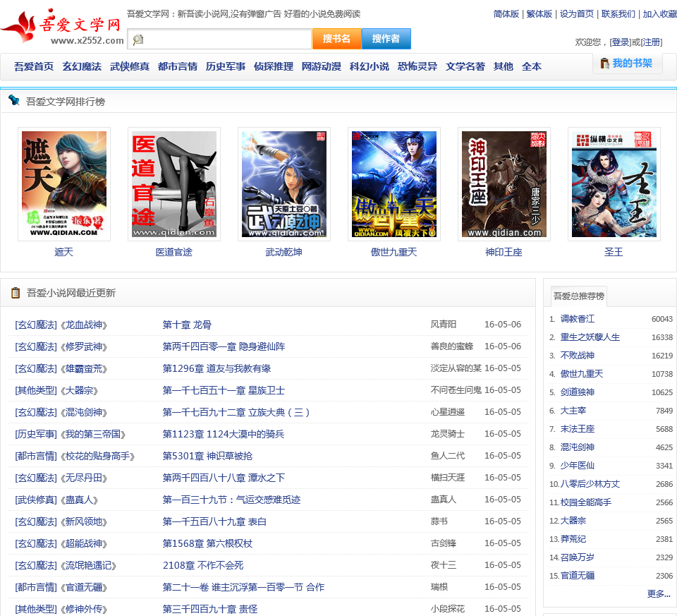The width and height of the screenshot is (677, 616).
Task: Open 其他 category menu
Action: [503, 66]
